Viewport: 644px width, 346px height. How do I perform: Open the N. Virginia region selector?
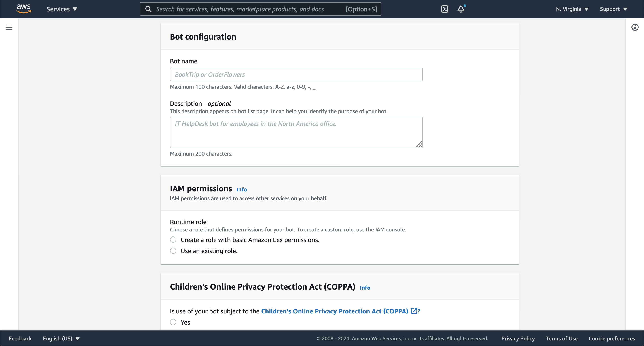(x=572, y=9)
